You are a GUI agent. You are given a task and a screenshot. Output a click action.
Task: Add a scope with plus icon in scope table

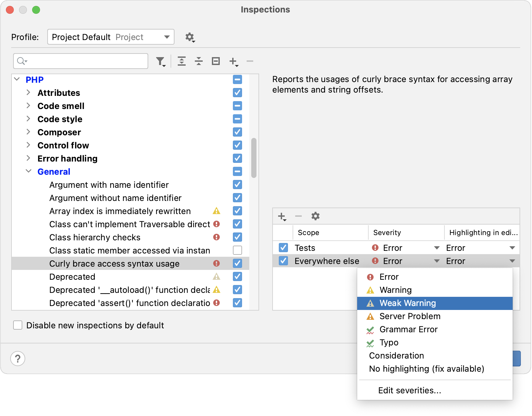click(x=282, y=216)
